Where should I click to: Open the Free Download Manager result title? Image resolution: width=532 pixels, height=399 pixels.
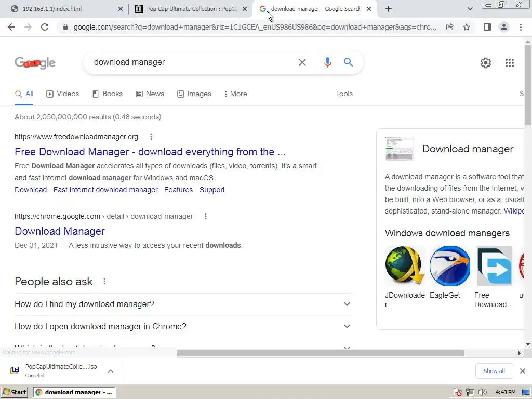tap(150, 152)
